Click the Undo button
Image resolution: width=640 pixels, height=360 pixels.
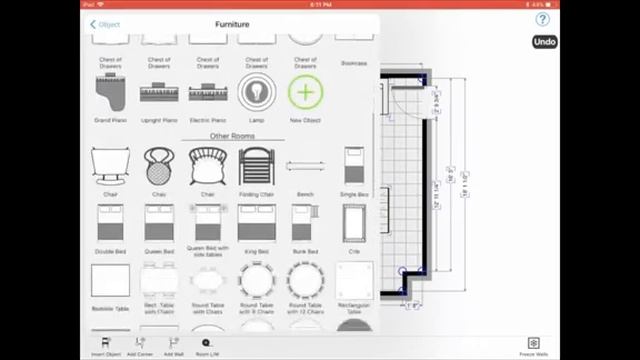point(544,42)
